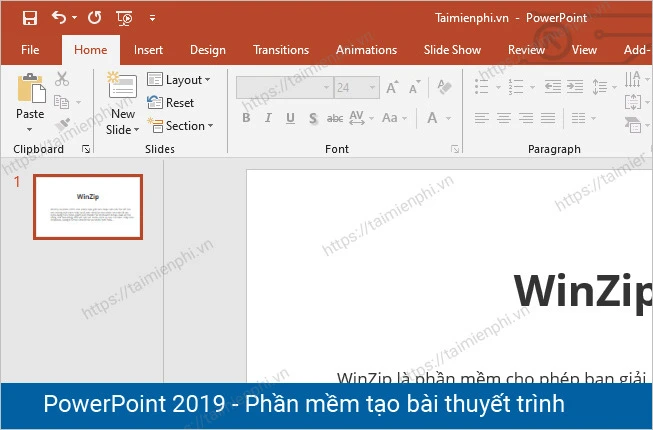Screen dimensions: 653x430
Task: Open the Clipboard dialog launcher
Action: [x=86, y=149]
